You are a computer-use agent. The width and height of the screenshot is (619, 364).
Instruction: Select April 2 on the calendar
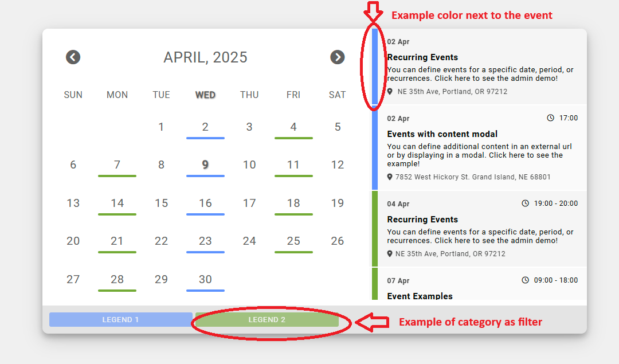coord(205,127)
